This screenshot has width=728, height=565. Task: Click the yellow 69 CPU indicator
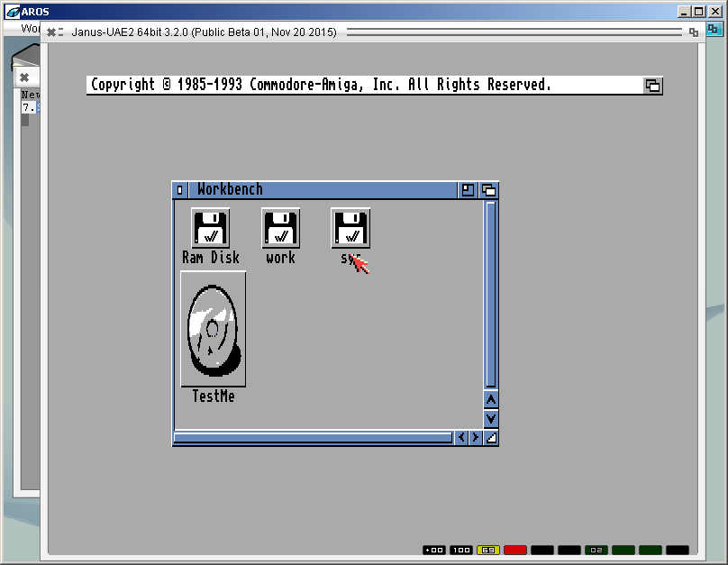pyautogui.click(x=488, y=551)
